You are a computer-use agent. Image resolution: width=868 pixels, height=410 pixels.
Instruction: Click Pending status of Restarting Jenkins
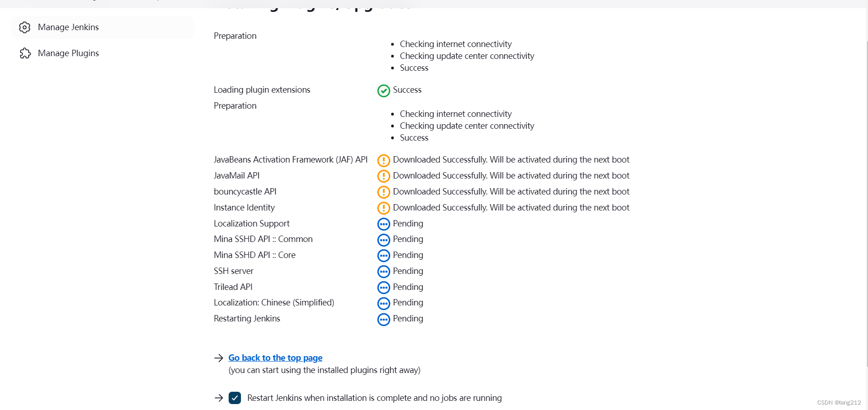[408, 319]
